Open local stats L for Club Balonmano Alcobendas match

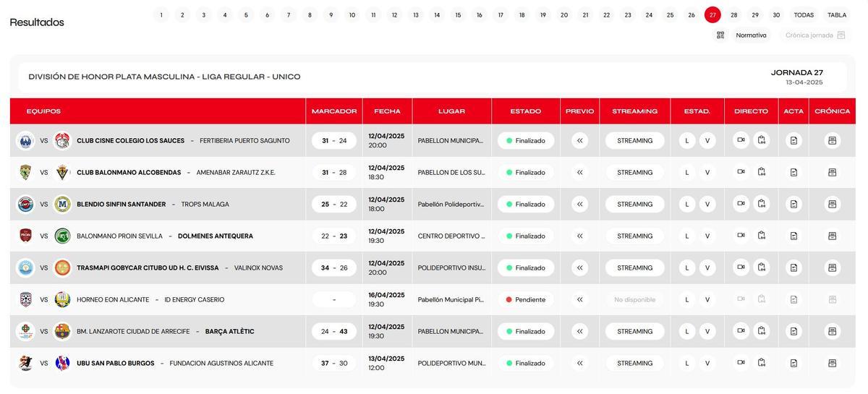click(687, 172)
